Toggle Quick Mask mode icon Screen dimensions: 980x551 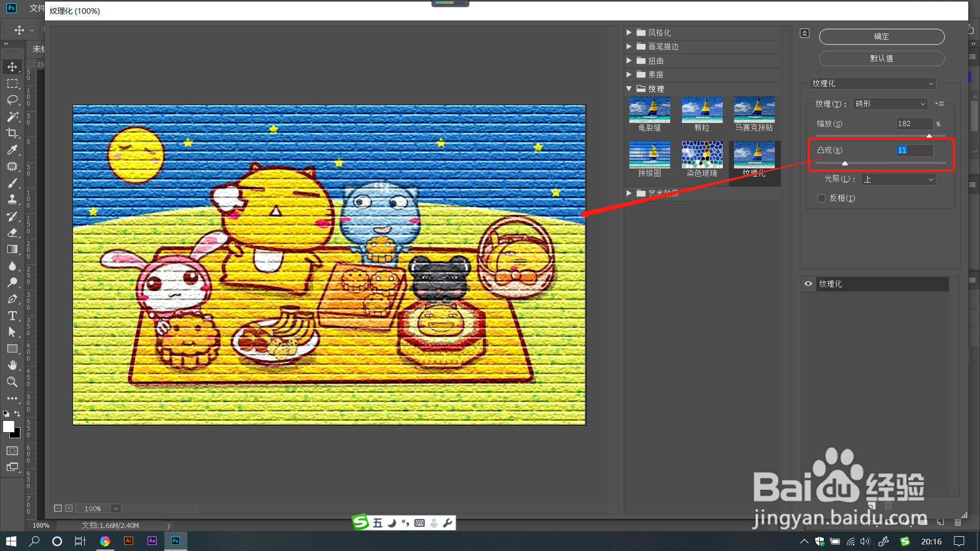[x=12, y=451]
